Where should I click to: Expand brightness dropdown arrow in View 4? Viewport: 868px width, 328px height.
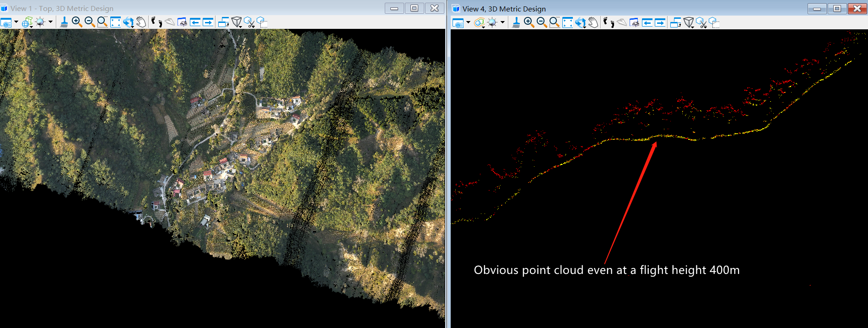(502, 22)
